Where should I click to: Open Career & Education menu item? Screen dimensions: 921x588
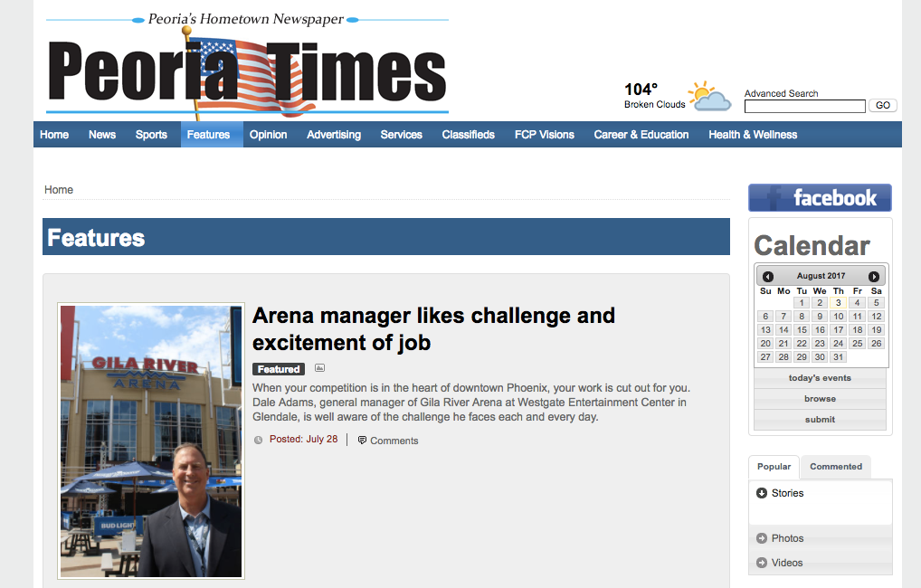641,135
